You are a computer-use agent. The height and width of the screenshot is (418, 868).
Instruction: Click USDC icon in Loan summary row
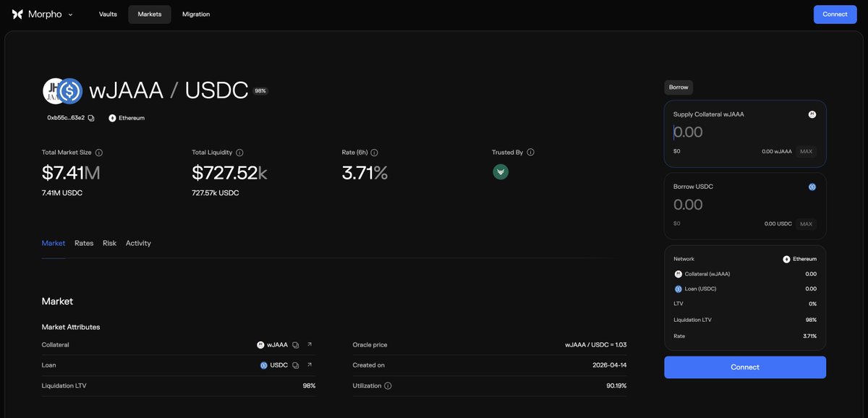(678, 289)
